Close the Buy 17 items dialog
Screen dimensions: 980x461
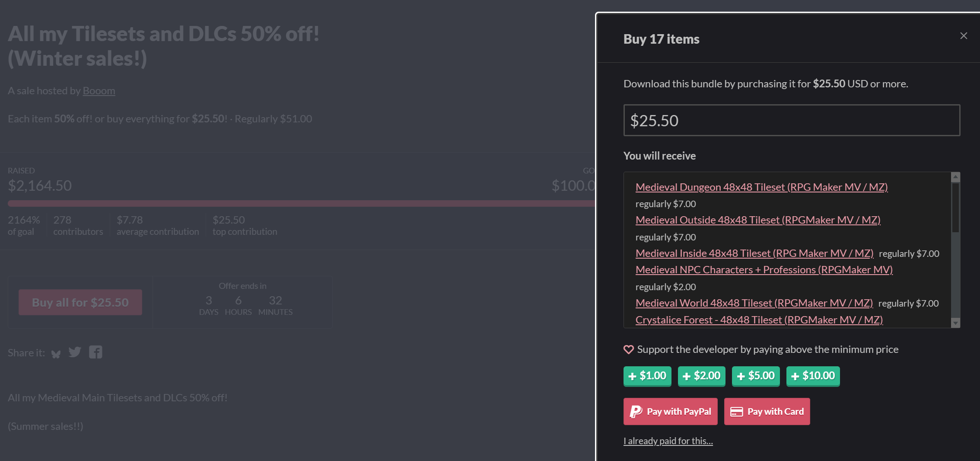tap(963, 36)
